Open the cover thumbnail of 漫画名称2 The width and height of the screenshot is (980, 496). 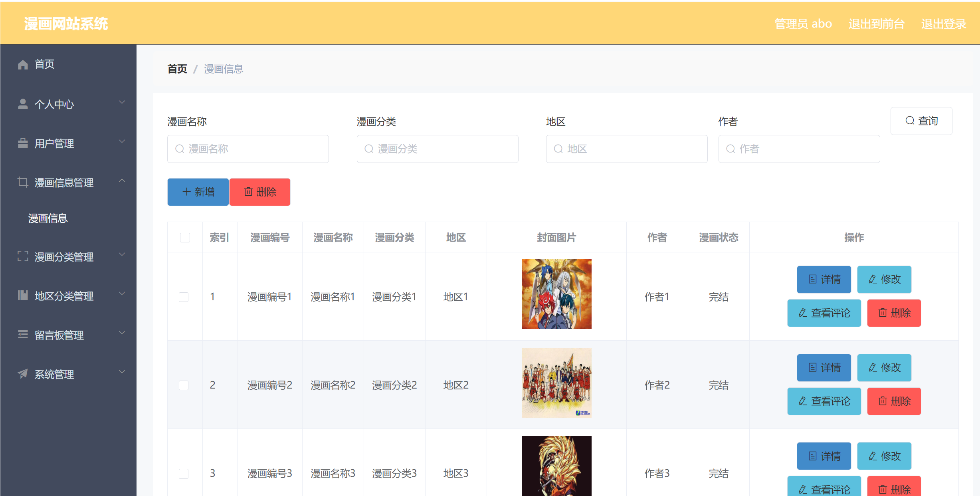(x=556, y=383)
